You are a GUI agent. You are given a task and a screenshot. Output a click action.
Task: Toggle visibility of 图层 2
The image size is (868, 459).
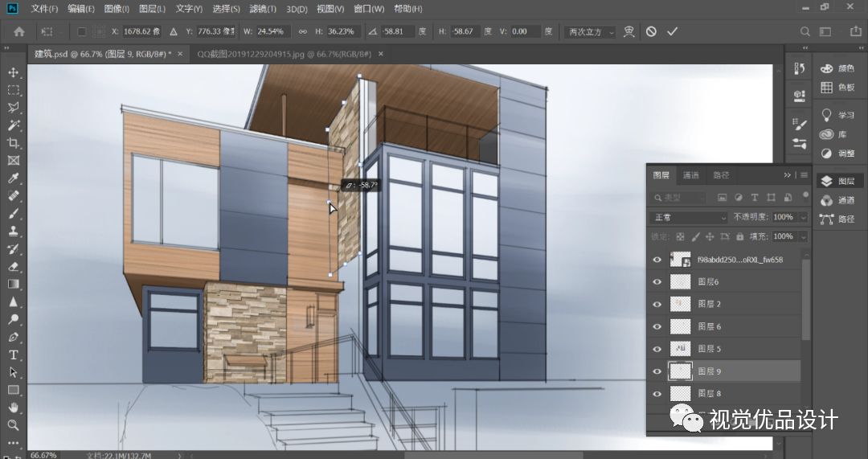point(657,304)
